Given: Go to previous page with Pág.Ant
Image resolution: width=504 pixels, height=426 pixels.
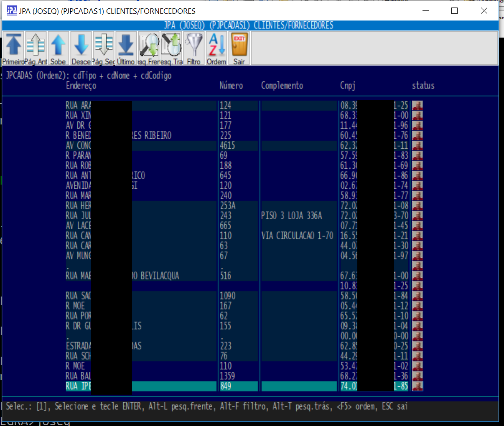Looking at the screenshot, I should click(36, 48).
